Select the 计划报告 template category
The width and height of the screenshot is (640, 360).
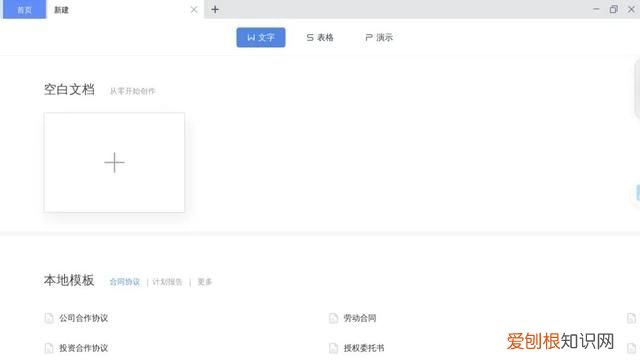pos(167,282)
